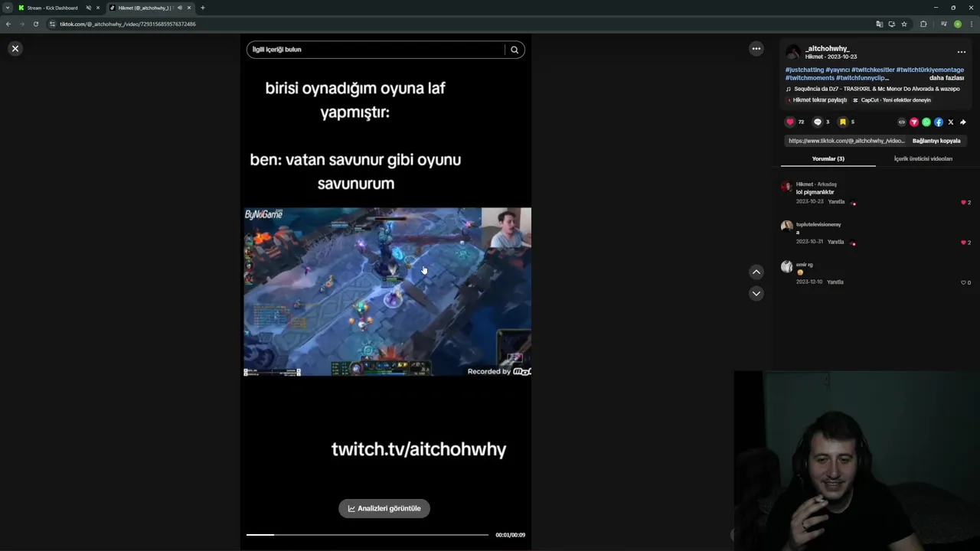
Task: Open the browser extensions puzzle icon
Action: point(923,24)
